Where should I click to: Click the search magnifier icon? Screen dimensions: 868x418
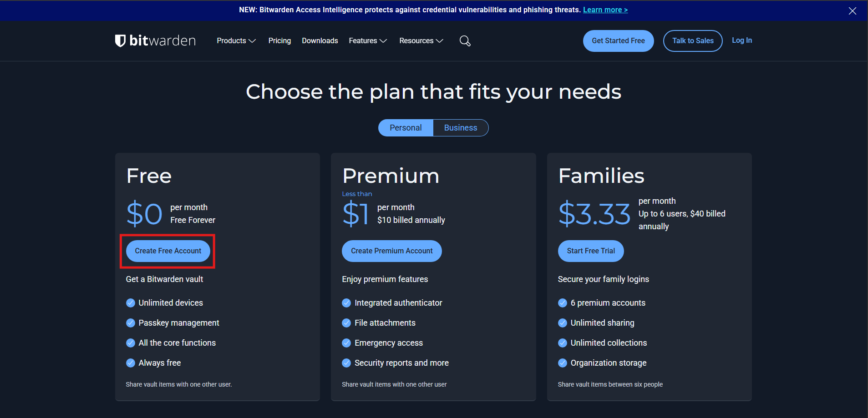point(465,41)
